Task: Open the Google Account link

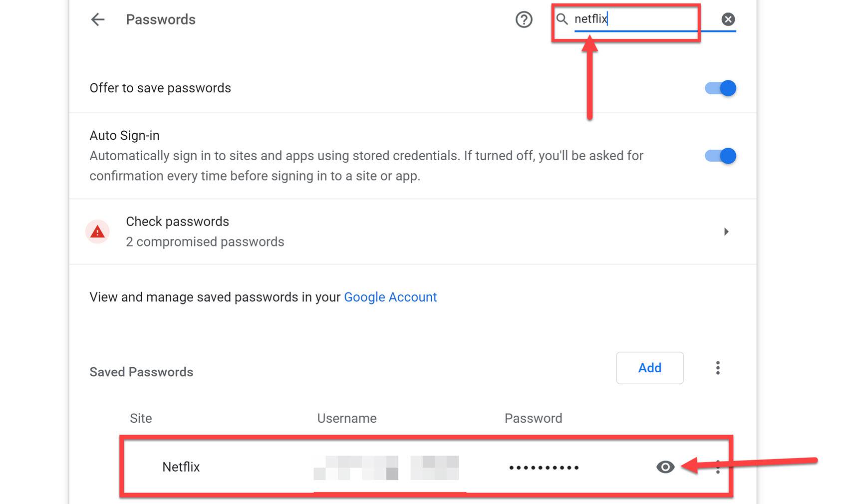Action: coord(390,297)
